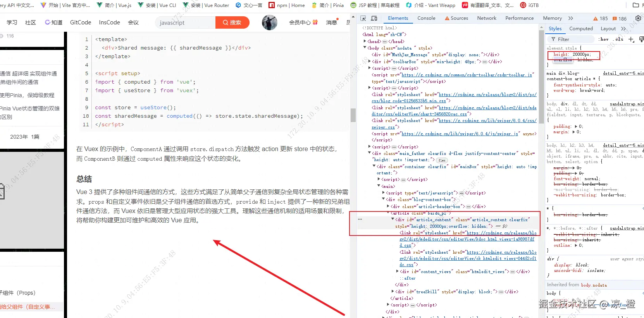Collapse the blog-content-box div node

(383, 199)
